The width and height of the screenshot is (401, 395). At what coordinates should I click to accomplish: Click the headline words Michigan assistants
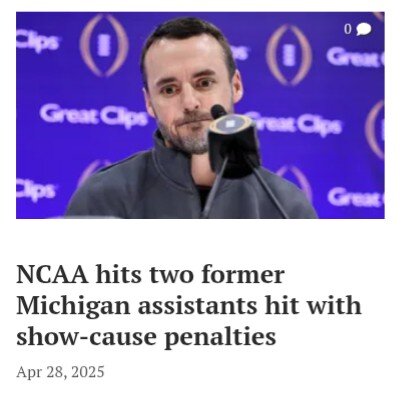coord(137,306)
